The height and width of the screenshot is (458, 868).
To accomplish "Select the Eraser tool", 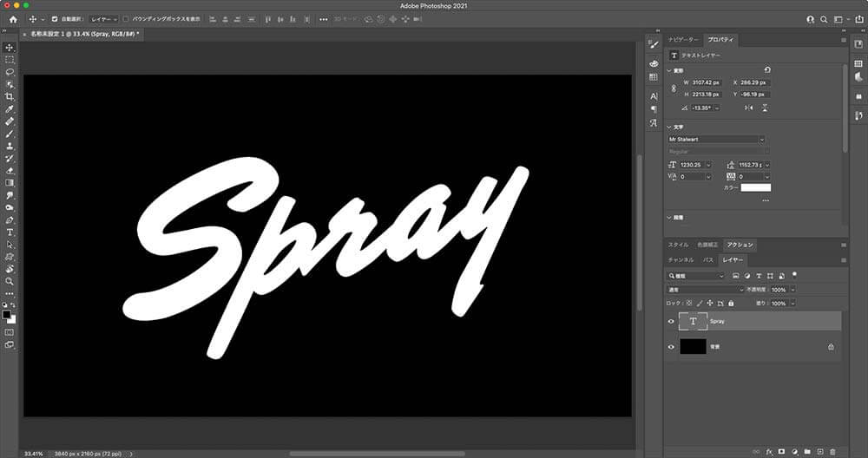I will (10, 170).
